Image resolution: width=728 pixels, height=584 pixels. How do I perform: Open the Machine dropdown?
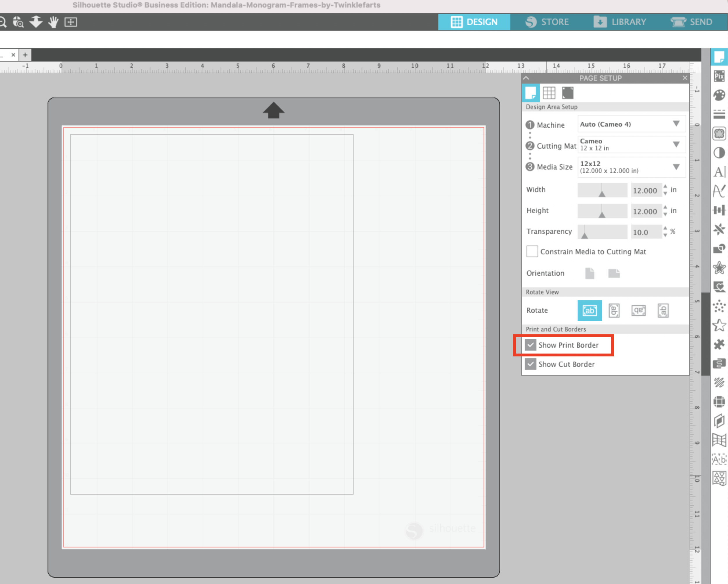tap(676, 124)
